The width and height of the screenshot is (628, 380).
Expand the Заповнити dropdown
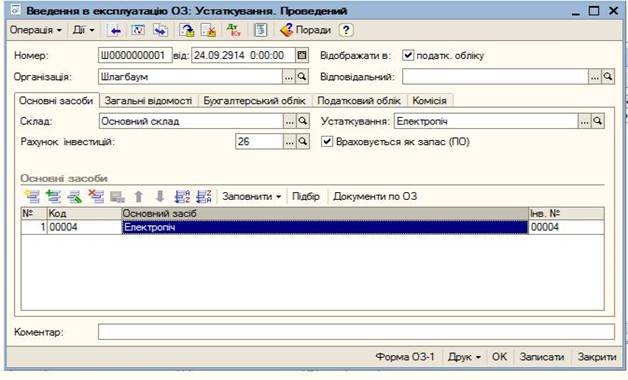pos(252,197)
